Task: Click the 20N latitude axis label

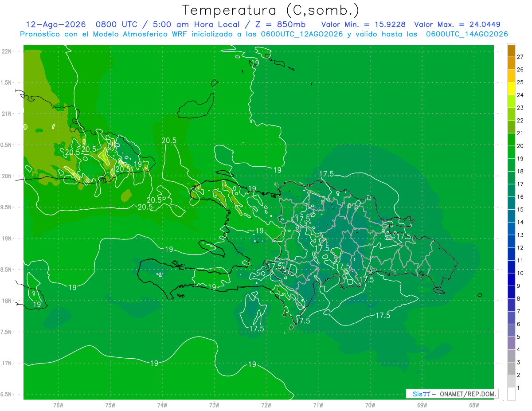Action: pyautogui.click(x=7, y=176)
